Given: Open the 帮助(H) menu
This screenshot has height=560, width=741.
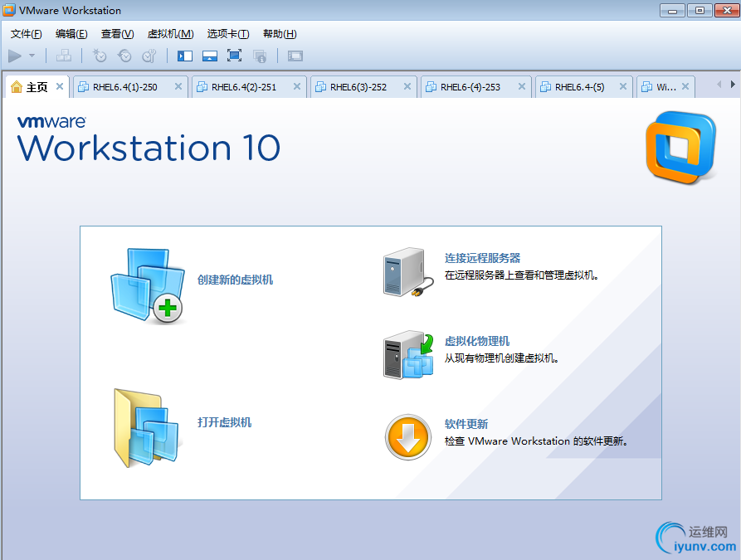Looking at the screenshot, I should click(x=280, y=34).
